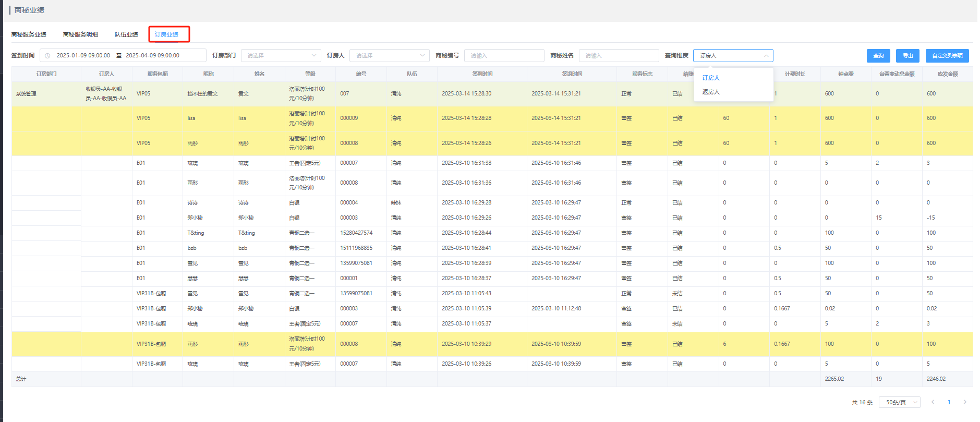
Task: Click the 签到时间 column header
Action: (x=482, y=74)
